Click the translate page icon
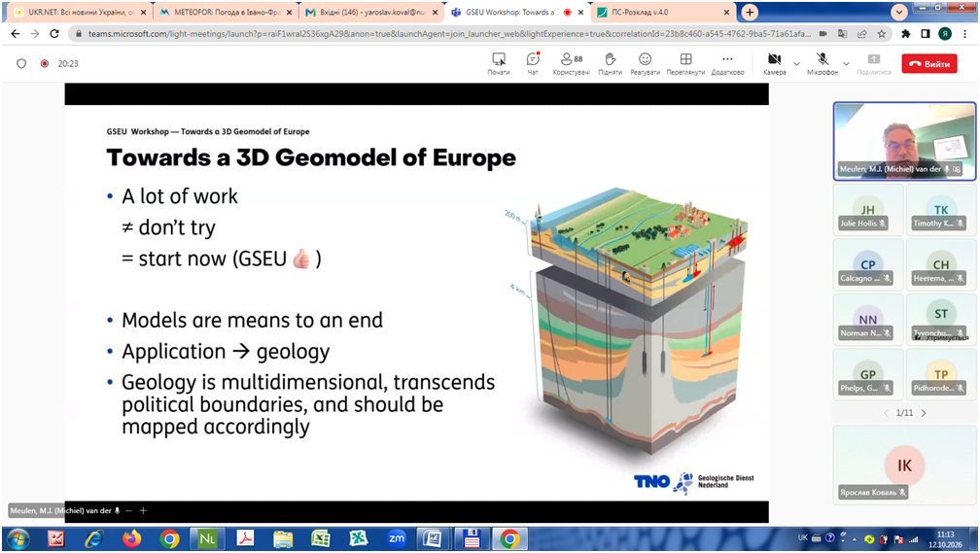 (843, 34)
